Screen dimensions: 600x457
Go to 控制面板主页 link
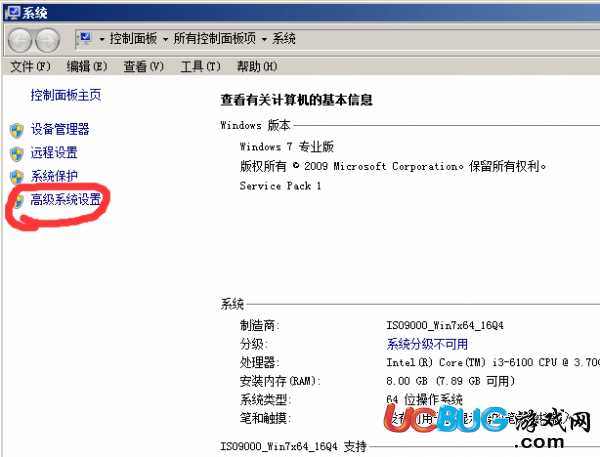[66, 95]
